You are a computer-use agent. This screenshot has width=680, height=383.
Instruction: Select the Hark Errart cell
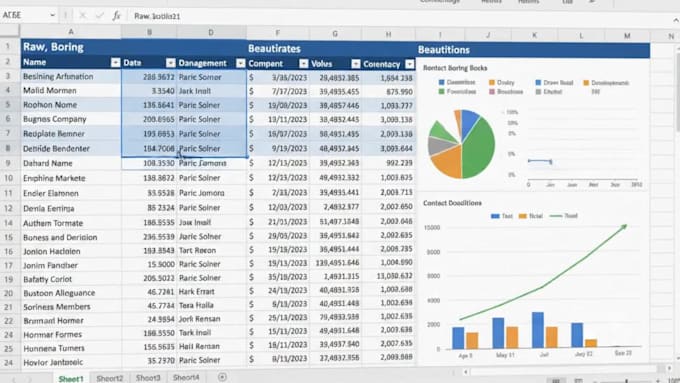tap(212, 291)
